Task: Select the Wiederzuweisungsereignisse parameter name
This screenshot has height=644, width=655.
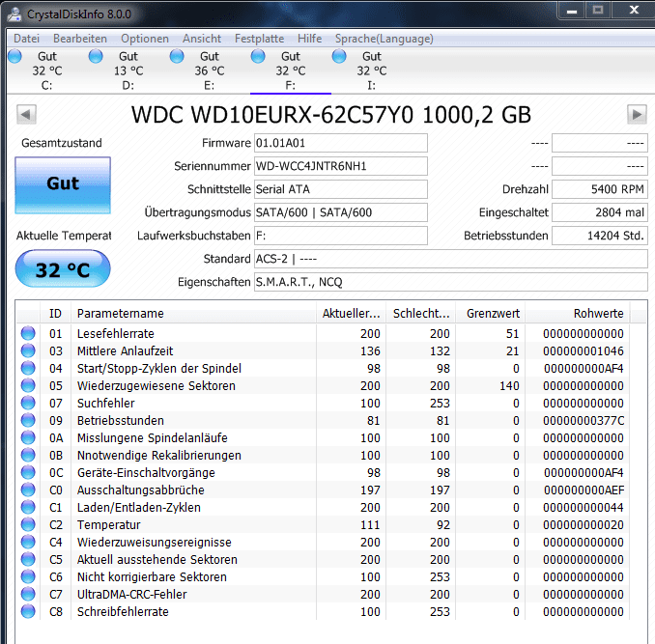Action: [x=155, y=543]
